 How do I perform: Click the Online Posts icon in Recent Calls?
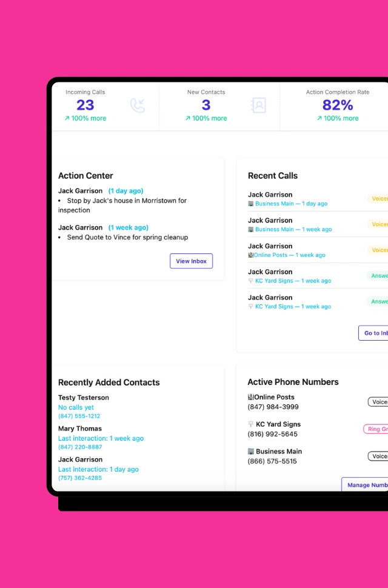[250, 255]
